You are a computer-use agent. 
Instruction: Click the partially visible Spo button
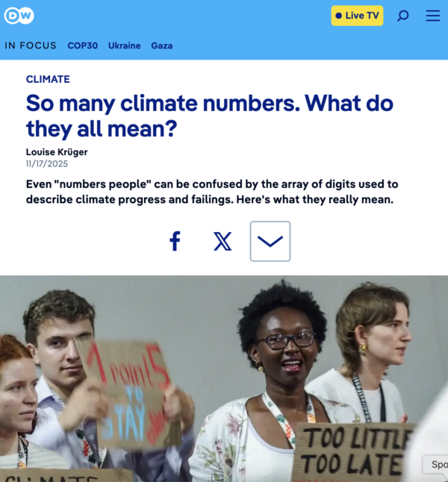tap(435, 464)
